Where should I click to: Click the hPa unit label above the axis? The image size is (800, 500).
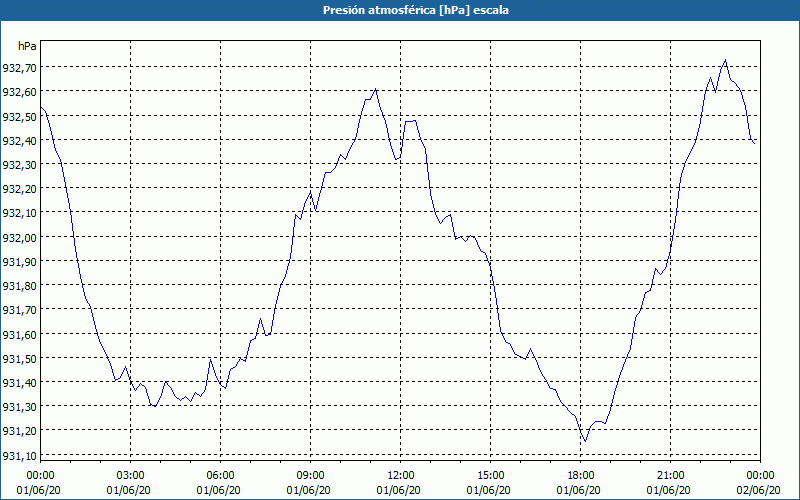pos(27,46)
